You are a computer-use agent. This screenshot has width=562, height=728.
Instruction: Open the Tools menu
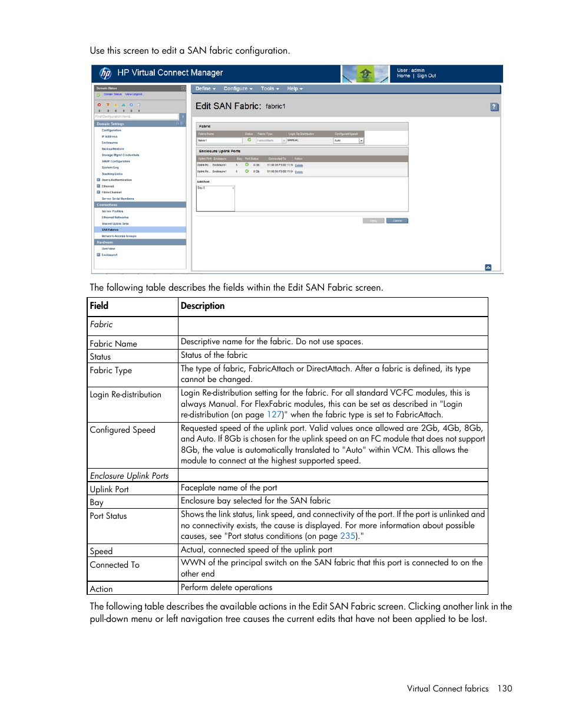click(x=270, y=88)
